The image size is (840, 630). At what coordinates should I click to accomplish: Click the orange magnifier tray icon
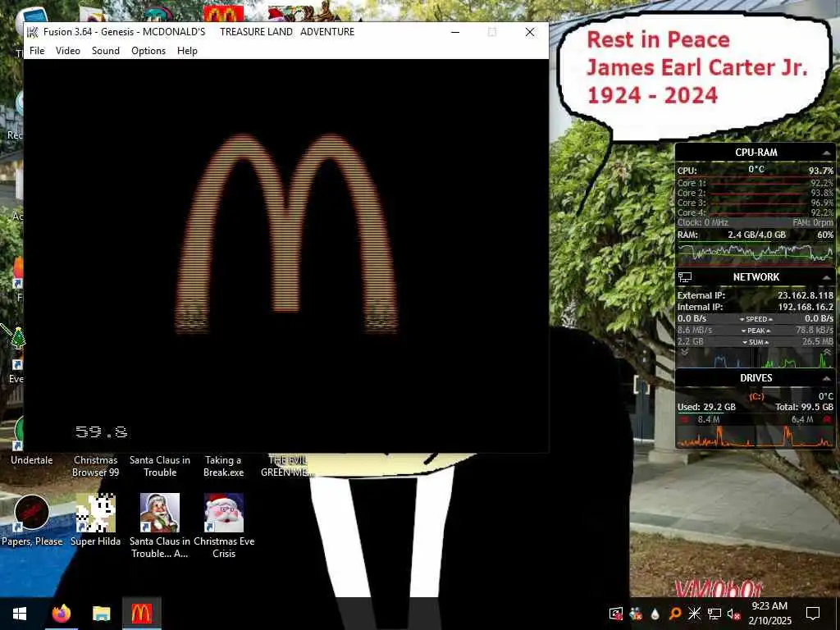point(675,614)
